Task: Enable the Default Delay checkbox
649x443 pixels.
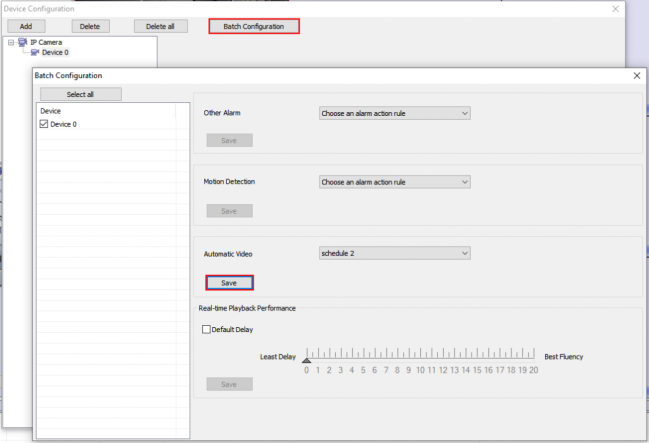Action: [x=207, y=329]
